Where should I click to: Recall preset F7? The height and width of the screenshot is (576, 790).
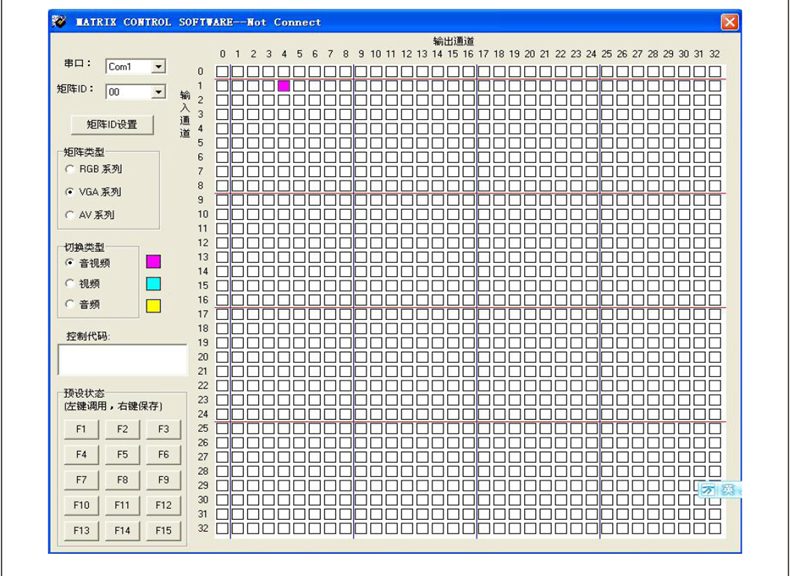(x=81, y=480)
